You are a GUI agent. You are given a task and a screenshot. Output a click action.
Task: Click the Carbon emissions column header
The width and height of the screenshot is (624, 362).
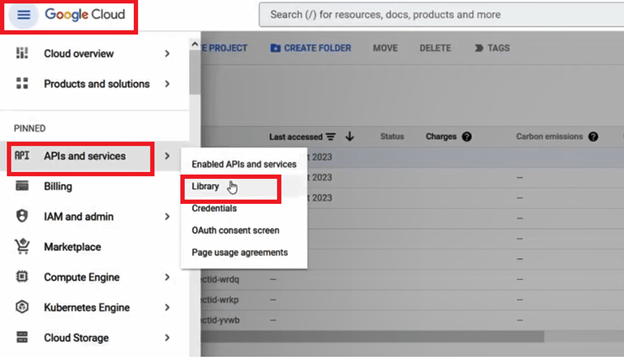point(549,136)
